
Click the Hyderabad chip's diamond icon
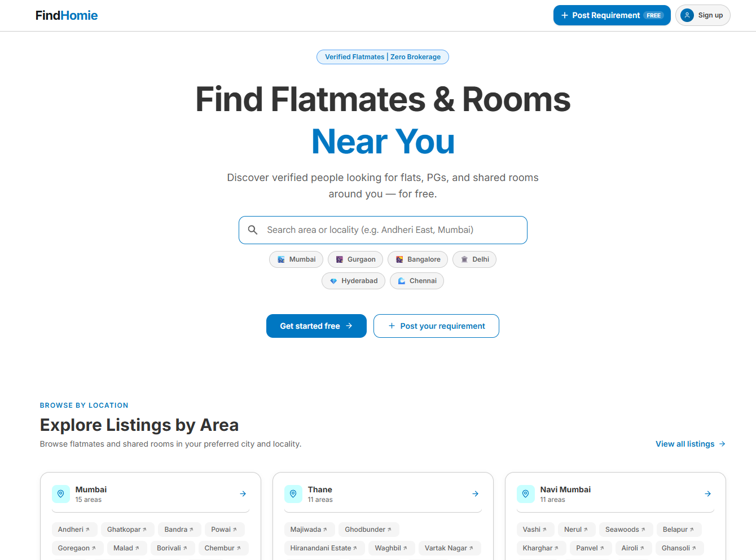coord(333,281)
